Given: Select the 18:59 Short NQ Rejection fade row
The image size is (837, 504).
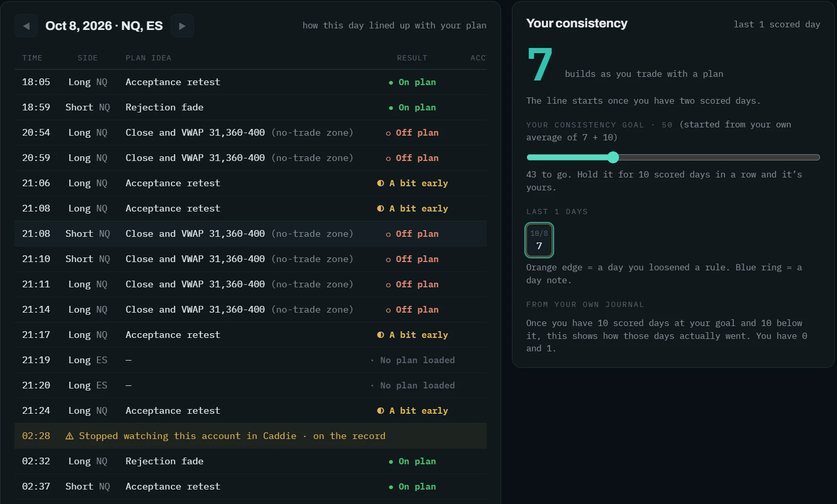Looking at the screenshot, I should coord(251,107).
